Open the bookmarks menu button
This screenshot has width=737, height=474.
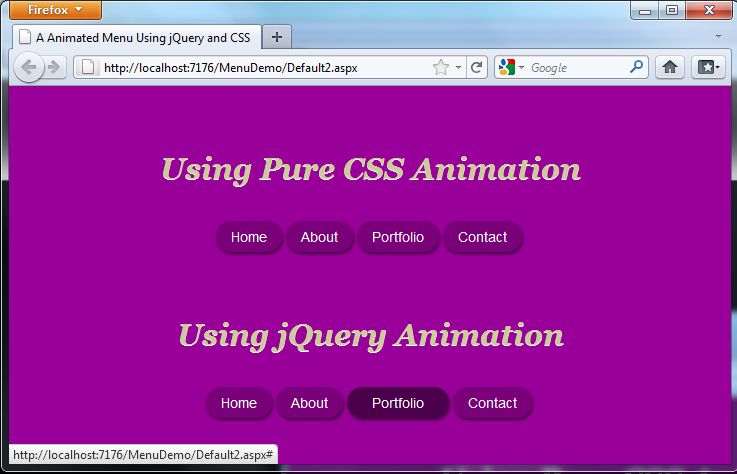pos(708,67)
